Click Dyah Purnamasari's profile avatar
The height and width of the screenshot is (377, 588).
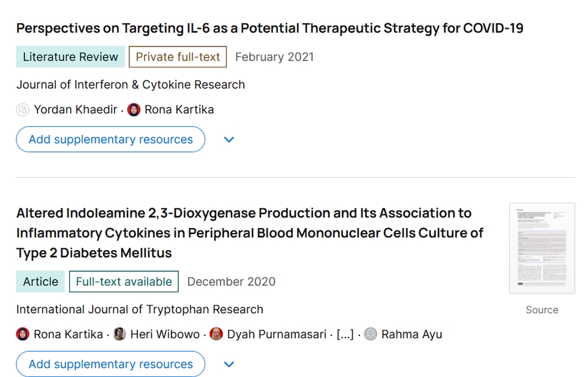point(216,334)
